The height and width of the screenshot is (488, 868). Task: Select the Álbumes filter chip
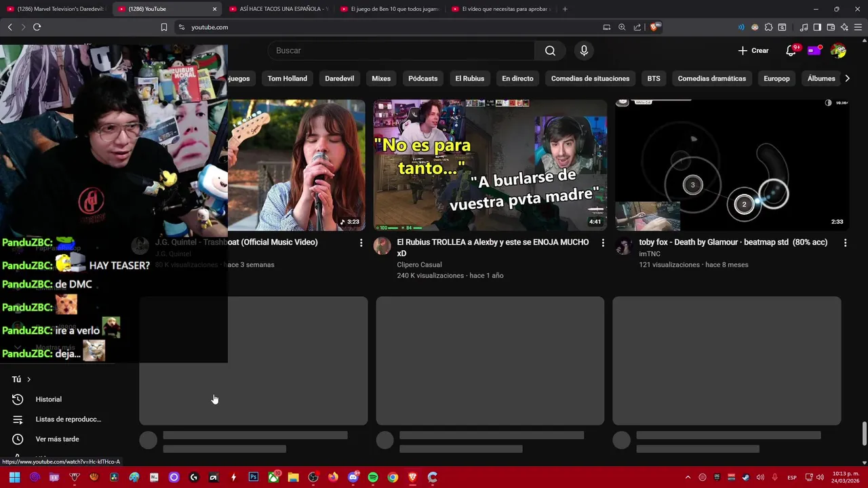[x=821, y=79]
